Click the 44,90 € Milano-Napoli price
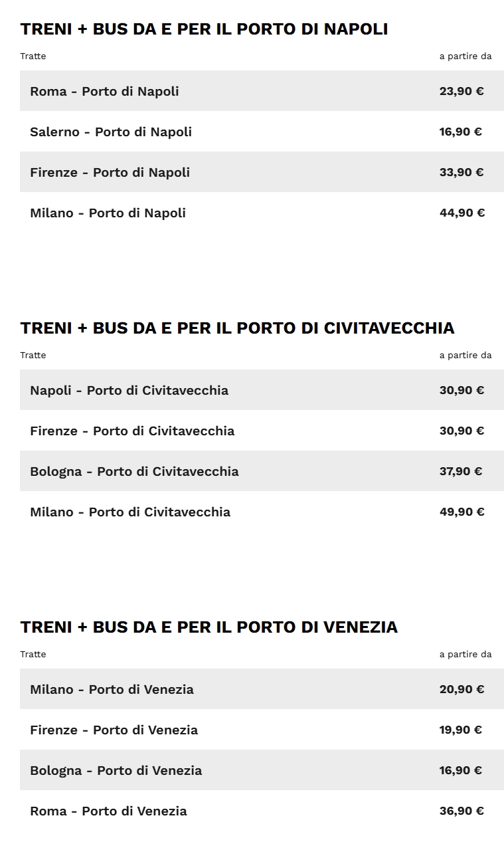 tap(462, 213)
